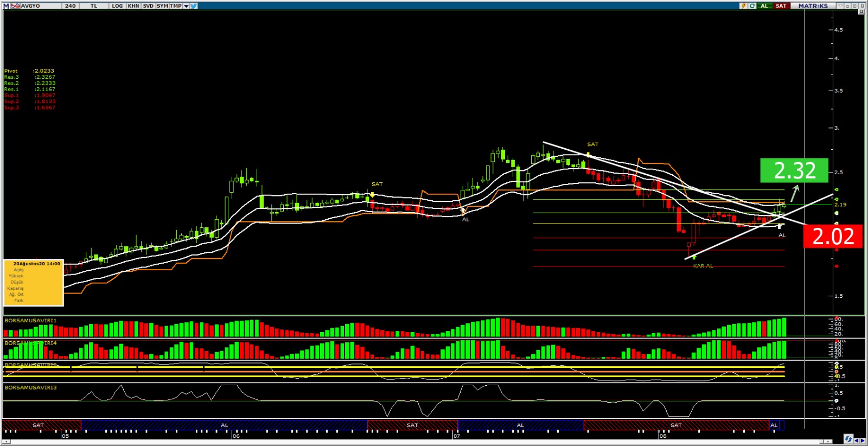Image resolution: width=868 pixels, height=446 pixels.
Task: Click the orange lightning bolt icon
Action: pyautogui.click(x=743, y=6)
